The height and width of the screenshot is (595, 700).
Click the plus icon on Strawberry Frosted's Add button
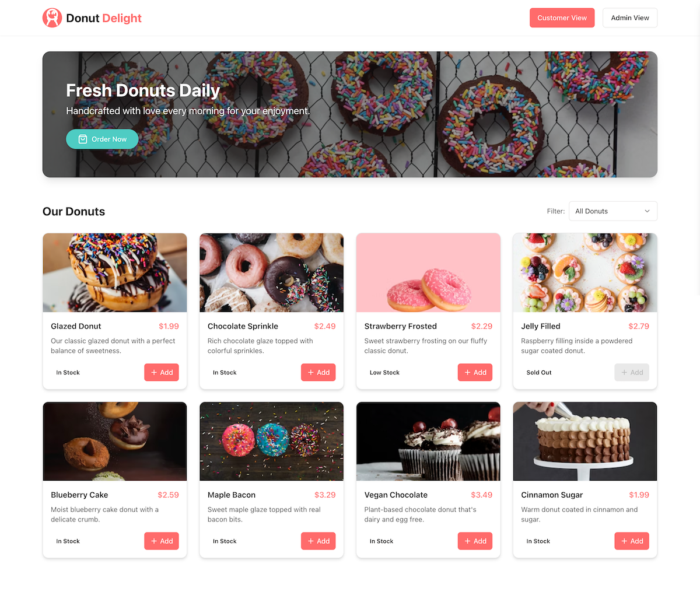[x=468, y=372]
